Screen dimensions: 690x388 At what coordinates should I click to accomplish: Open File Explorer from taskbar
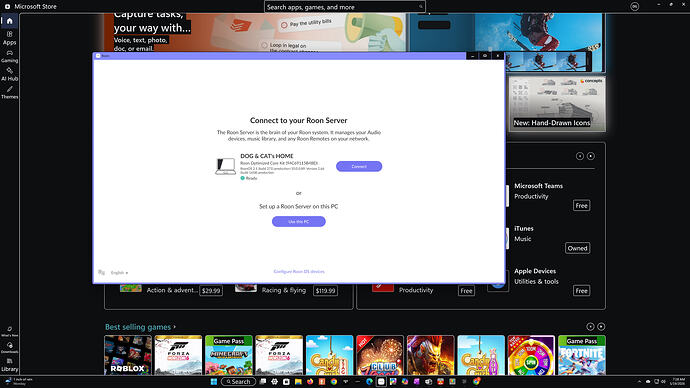(298, 381)
